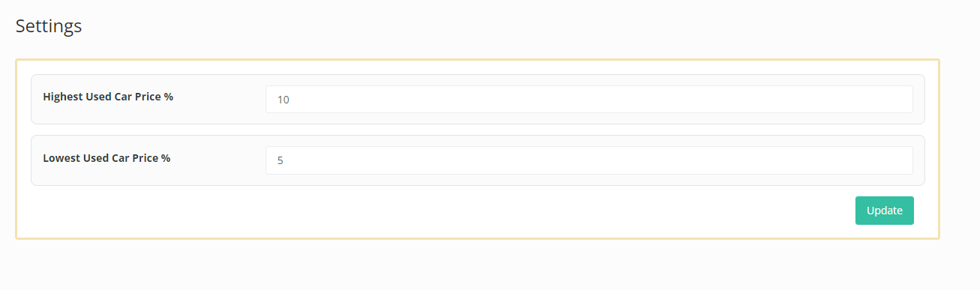Image resolution: width=980 pixels, height=290 pixels.
Task: Place cursor after the value 5
Action: coord(284,160)
